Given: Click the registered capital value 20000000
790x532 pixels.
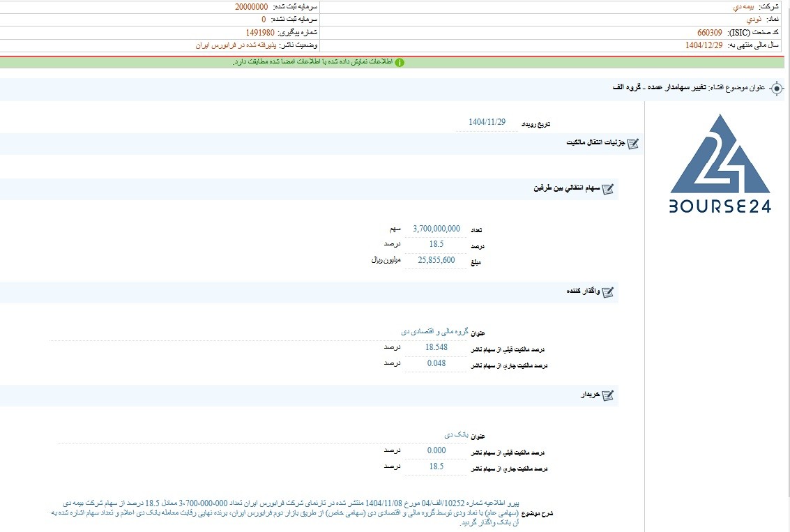Looking at the screenshot, I should (252, 7).
